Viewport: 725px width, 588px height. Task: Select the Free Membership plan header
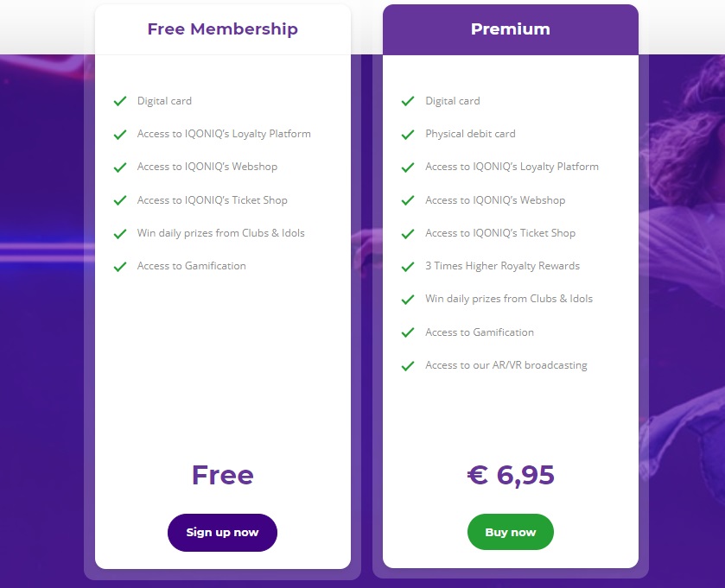pos(222,29)
